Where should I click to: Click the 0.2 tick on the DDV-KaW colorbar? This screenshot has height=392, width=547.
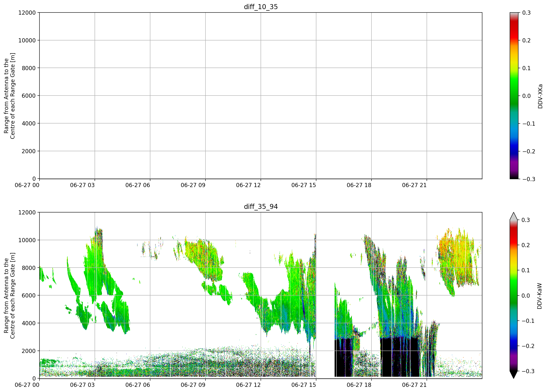[x=526, y=245]
